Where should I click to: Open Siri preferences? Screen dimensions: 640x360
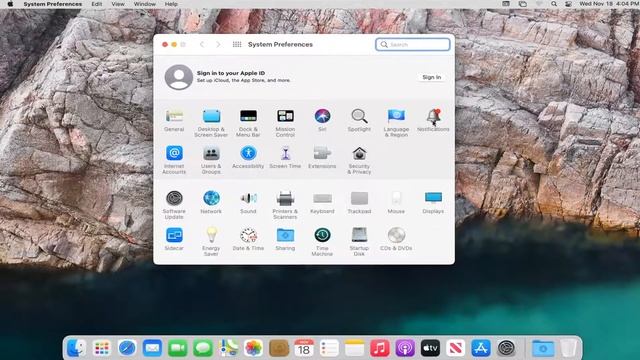coord(322,120)
